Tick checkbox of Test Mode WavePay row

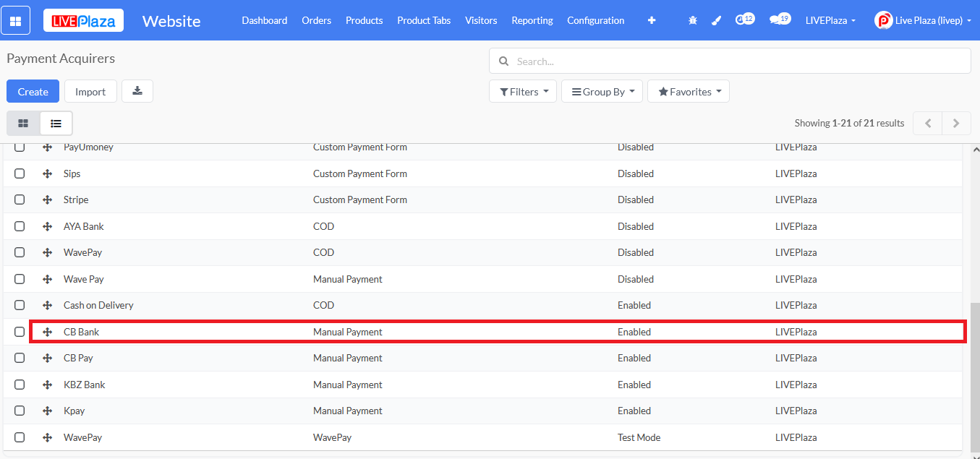click(x=20, y=437)
